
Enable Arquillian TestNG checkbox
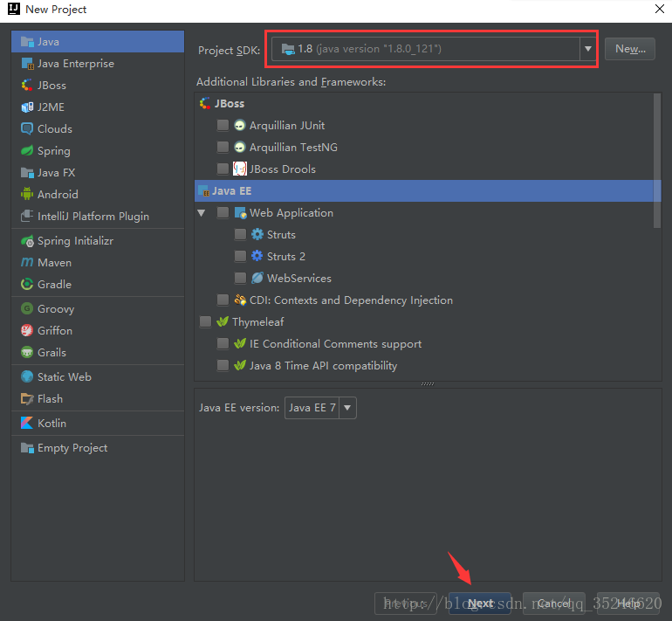pyautogui.click(x=223, y=147)
